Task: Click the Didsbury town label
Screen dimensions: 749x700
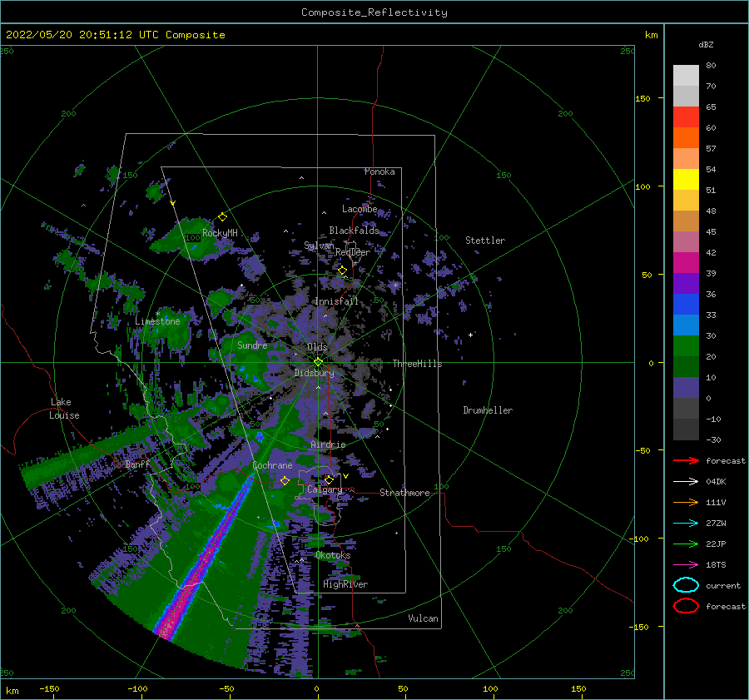Action: pos(315,373)
